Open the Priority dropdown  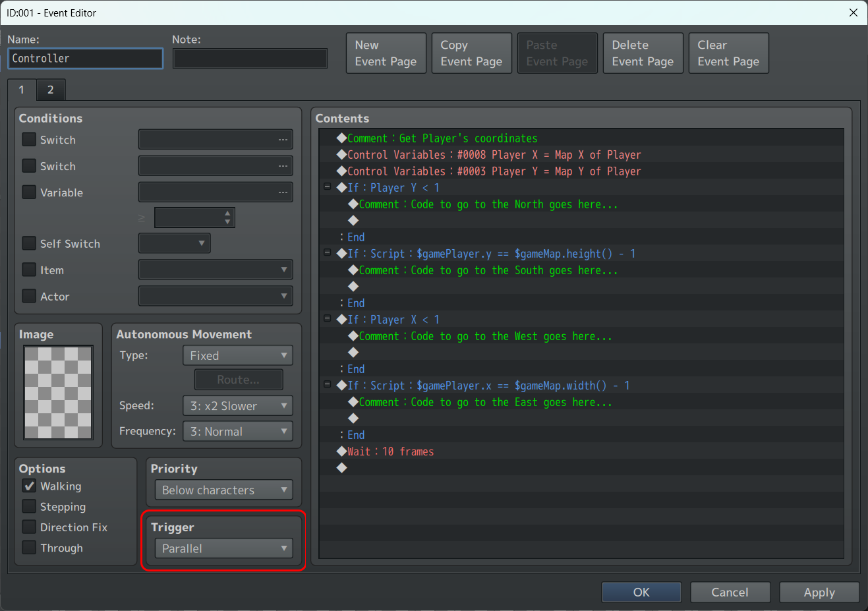click(x=223, y=490)
